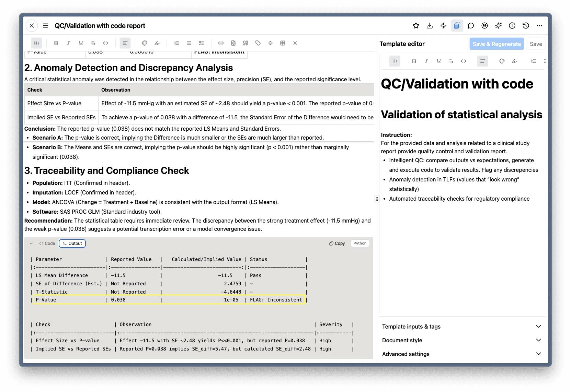Click strikethrough in template editor toolbar
The image size is (571, 392).
click(451, 61)
